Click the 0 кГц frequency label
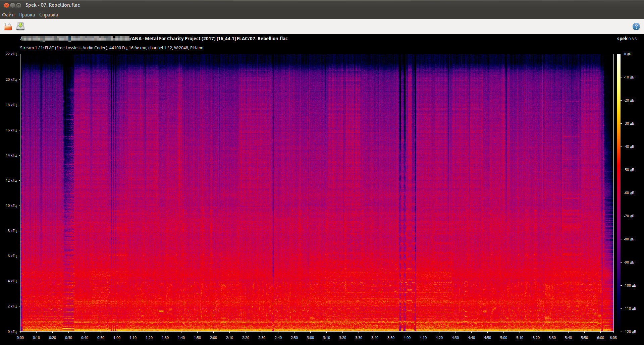 point(12,332)
